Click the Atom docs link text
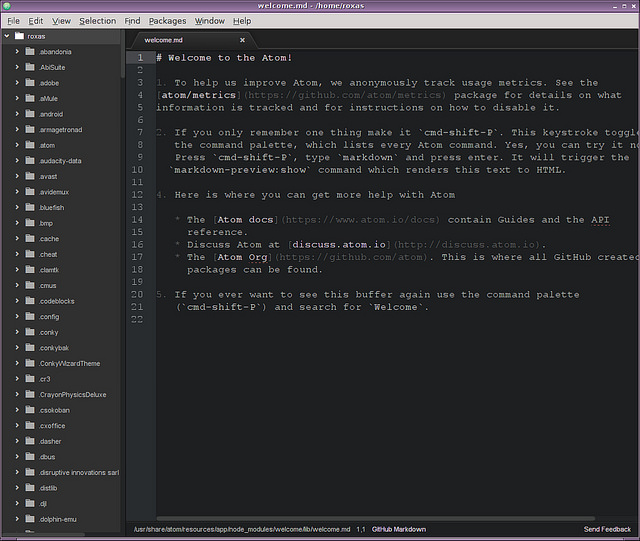Image resolution: width=640 pixels, height=541 pixels. pyautogui.click(x=245, y=220)
